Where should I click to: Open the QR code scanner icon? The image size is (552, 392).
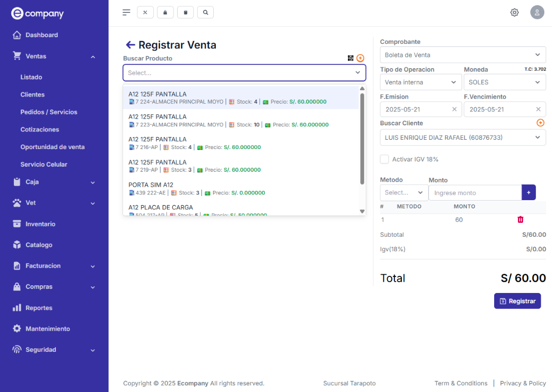point(351,58)
